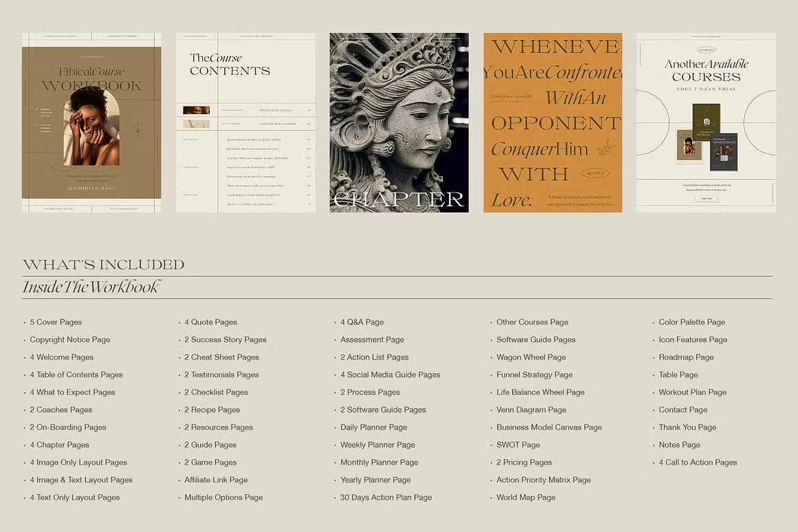Click "4 Quote Pages" item
Viewport: 798px width, 532px height.
[x=211, y=322]
